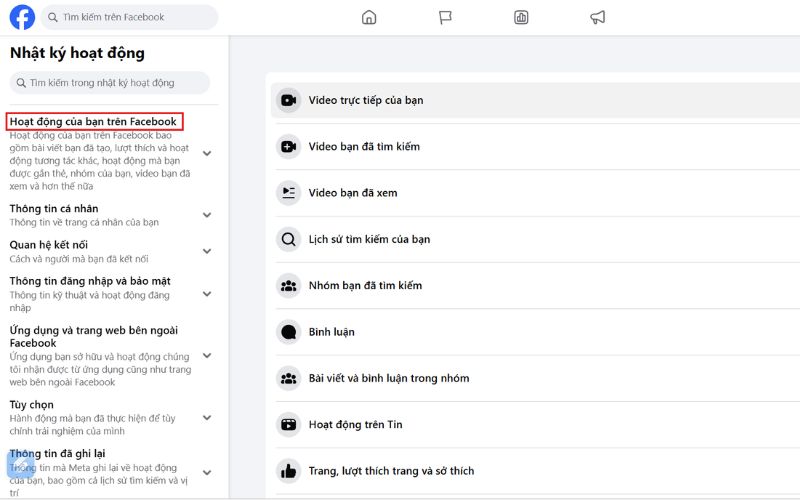Image resolution: width=800 pixels, height=500 pixels.
Task: Focus Tìm kiếm trong nhật ký hoạt động field
Action: tap(109, 83)
